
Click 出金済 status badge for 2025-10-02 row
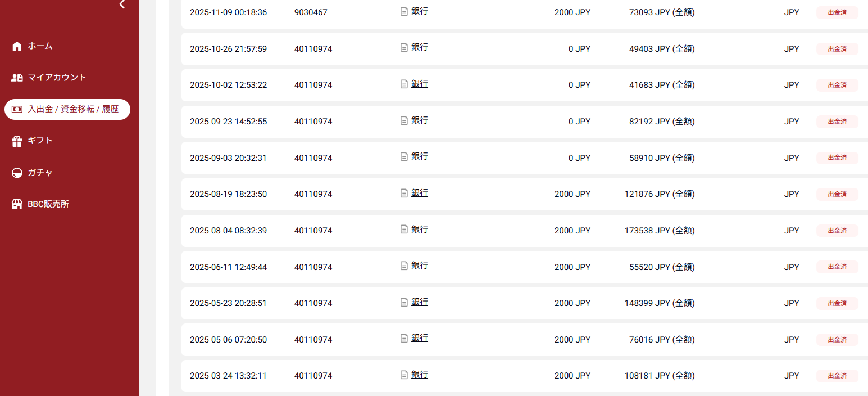point(837,85)
